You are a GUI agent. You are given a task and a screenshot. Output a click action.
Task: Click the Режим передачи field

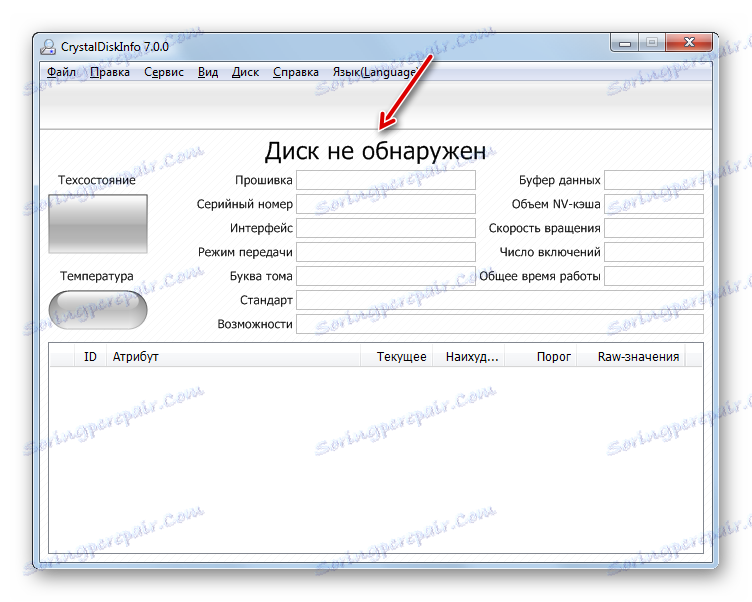[x=386, y=252]
